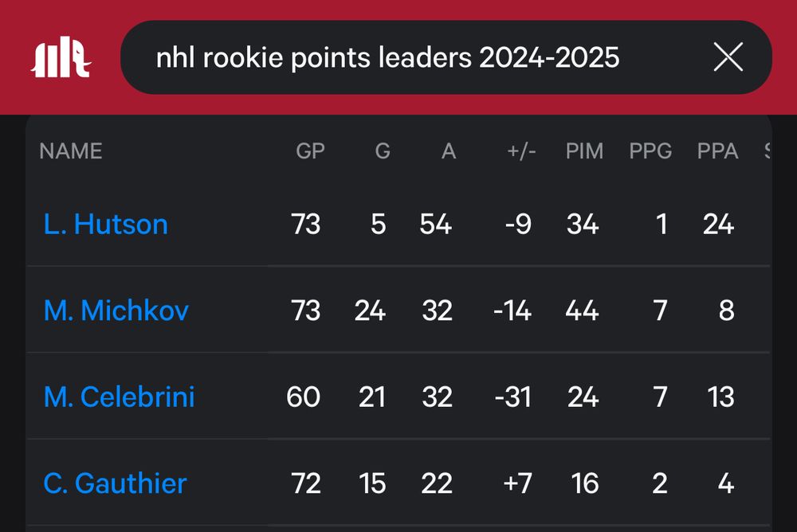Sort by the PPA column header
797x532 pixels.
click(718, 151)
